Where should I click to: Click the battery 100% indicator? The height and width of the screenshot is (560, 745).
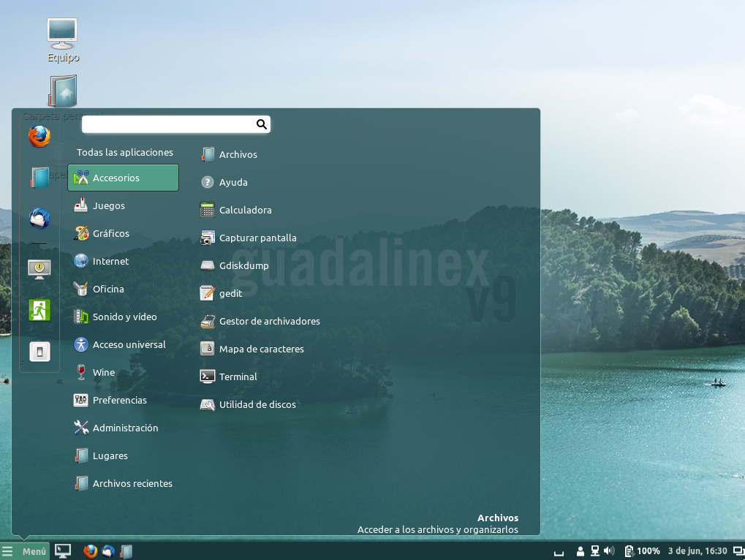pyautogui.click(x=643, y=551)
